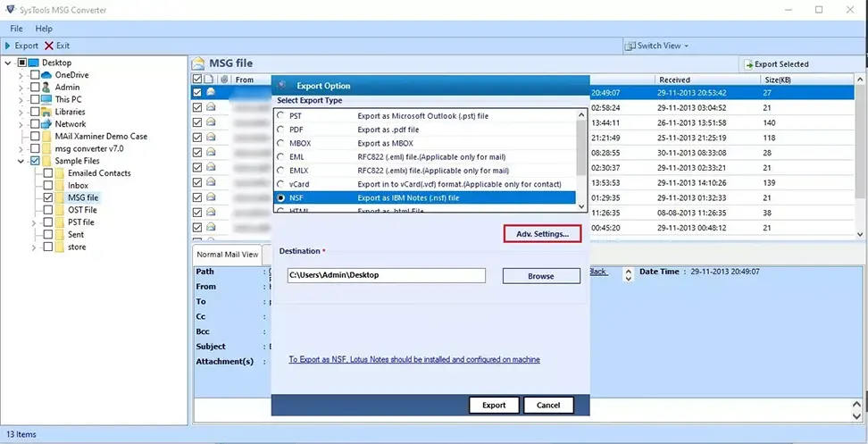Expand the Admin tree node
Viewport: 868px width, 444px height.
tap(21, 87)
